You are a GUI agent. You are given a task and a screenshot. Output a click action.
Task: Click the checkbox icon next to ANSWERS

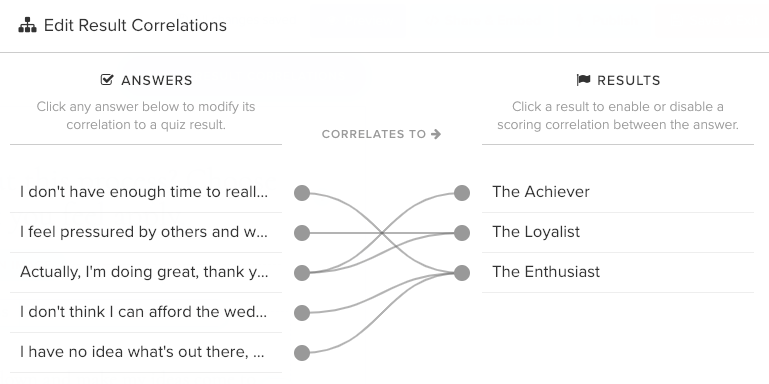(x=107, y=79)
